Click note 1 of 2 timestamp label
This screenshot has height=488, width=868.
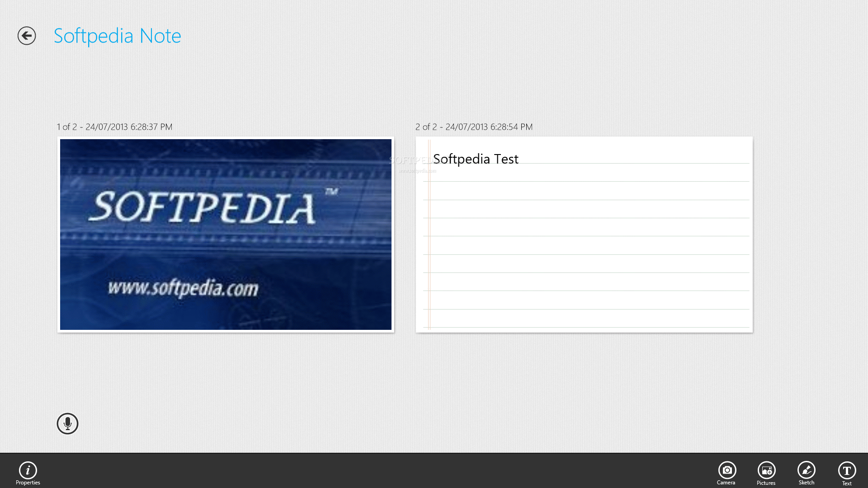114,127
